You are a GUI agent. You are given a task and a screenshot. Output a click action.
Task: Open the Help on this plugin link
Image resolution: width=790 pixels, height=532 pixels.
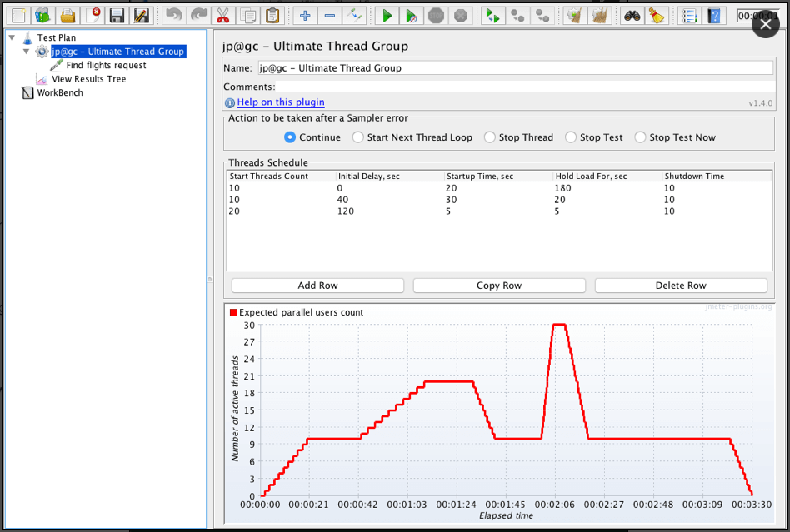[x=281, y=102]
